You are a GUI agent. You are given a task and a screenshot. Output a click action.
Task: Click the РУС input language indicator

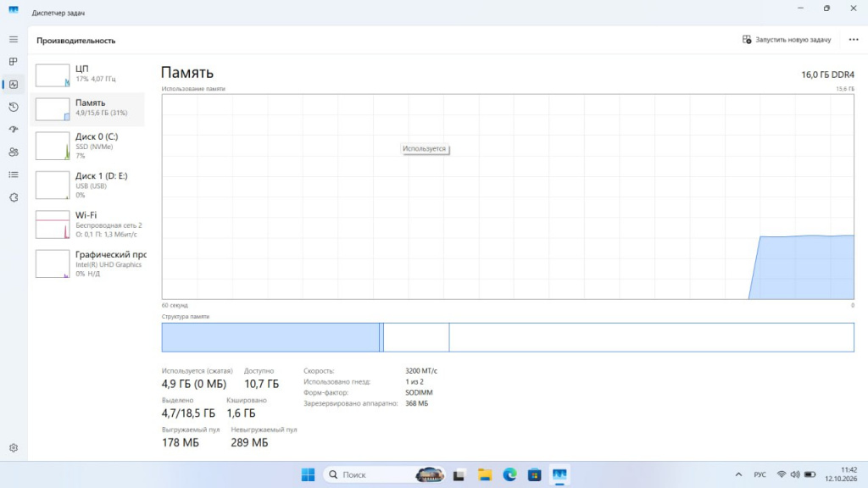760,474
